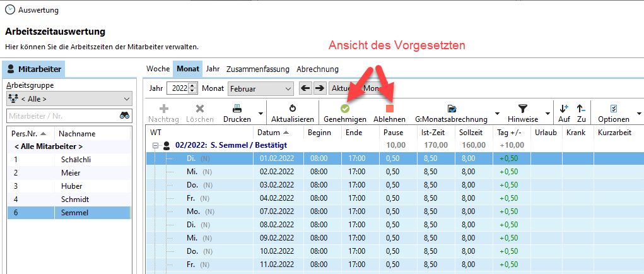Image resolution: width=644 pixels, height=274 pixels.
Task: Go to next month with right arrow
Action: coord(320,89)
